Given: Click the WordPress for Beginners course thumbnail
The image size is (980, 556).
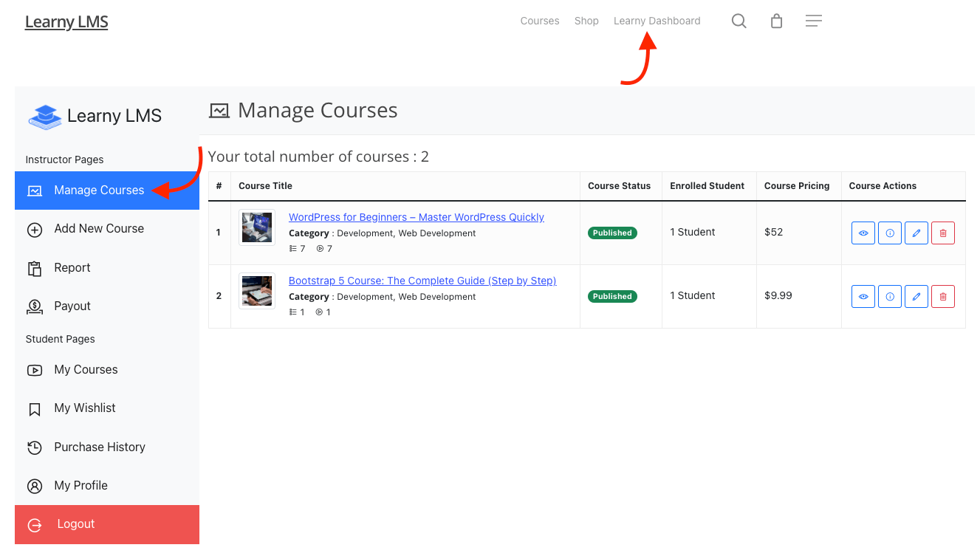Looking at the screenshot, I should (257, 227).
